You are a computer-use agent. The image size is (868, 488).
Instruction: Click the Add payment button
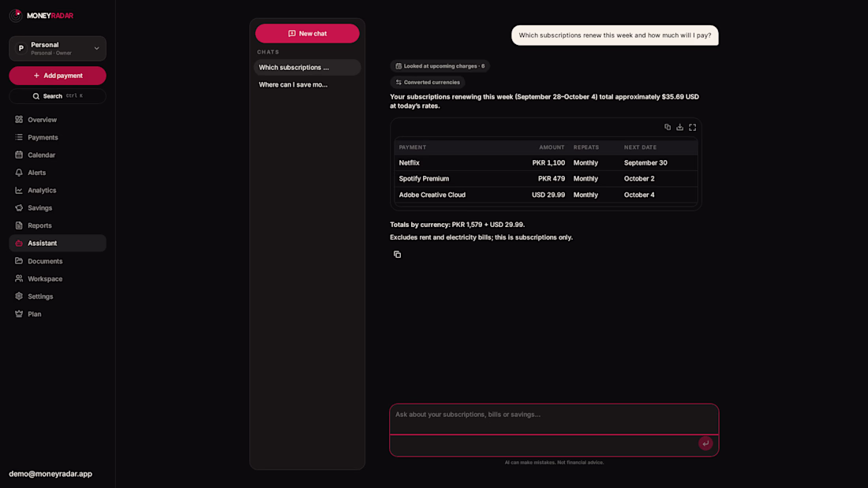(x=58, y=76)
